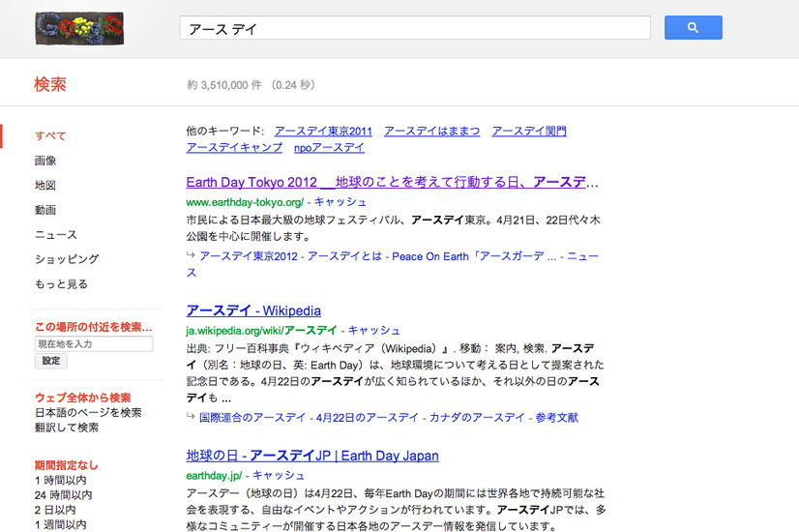The image size is (799, 532).
Task: Select 翻訳して検索 filter
Action: [x=67, y=427]
